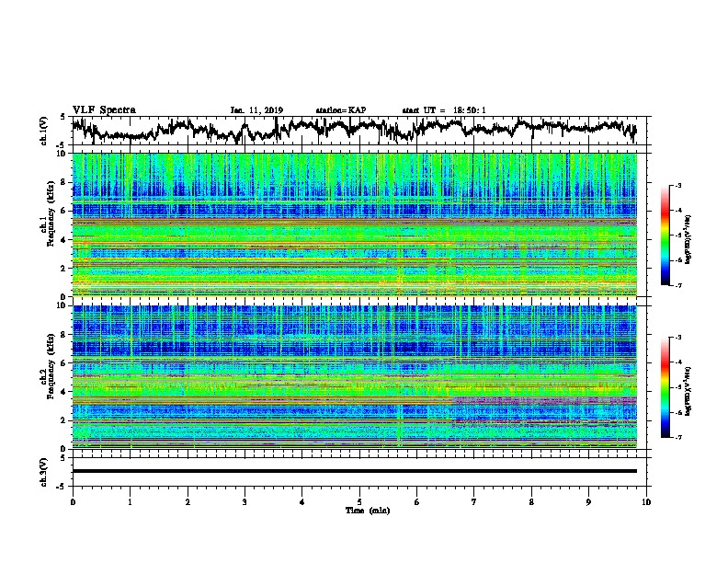
Task: Click the "-3" label on ch.1 color bar
Action: coord(677,185)
